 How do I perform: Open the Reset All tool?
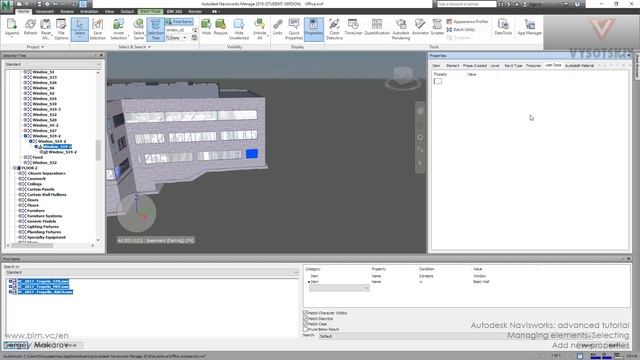46,28
